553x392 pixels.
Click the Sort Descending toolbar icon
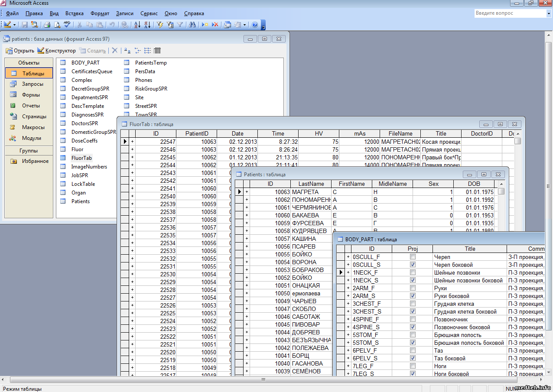tap(147, 25)
